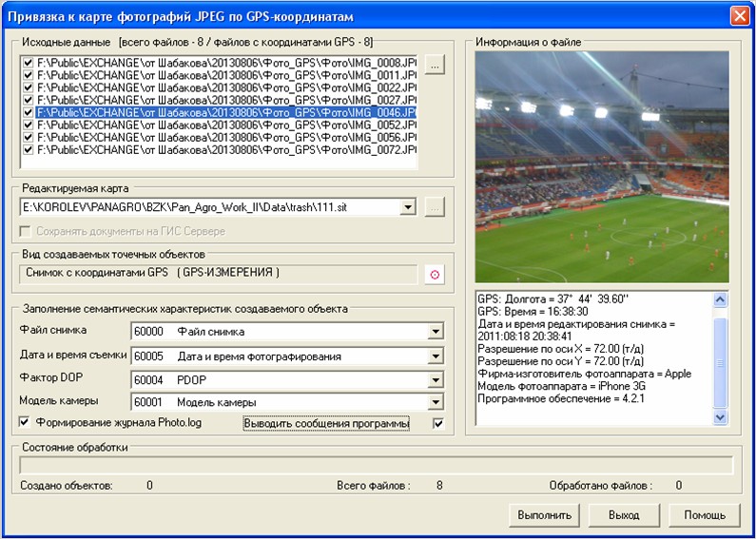This screenshot has width=756, height=539.
Task: Open the Модель камеры dropdown
Action: click(436, 403)
